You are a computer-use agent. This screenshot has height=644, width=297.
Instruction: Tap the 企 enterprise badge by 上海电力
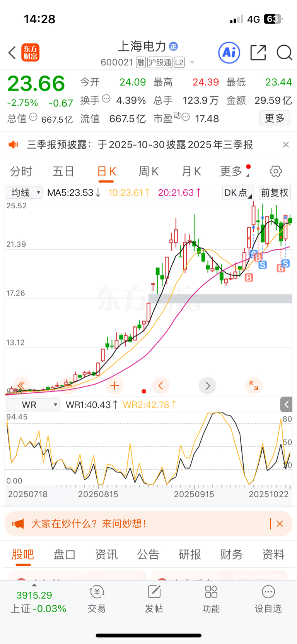pos(173,46)
